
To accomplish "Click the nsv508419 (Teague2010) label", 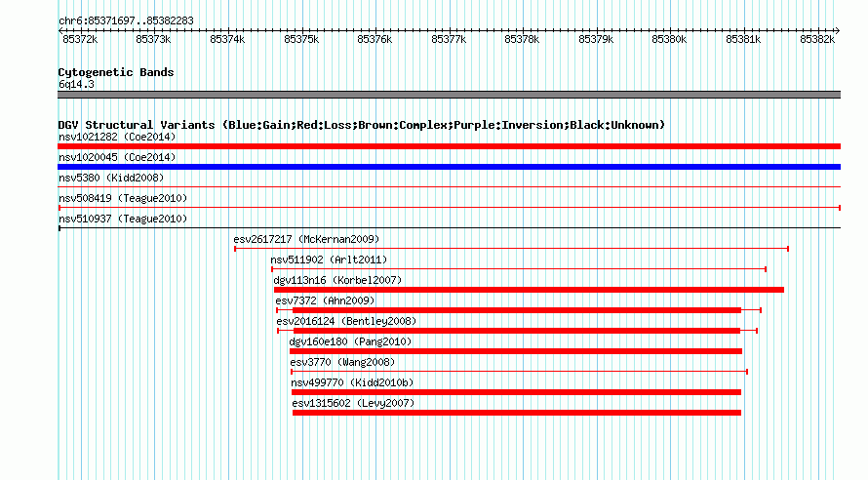I will (x=123, y=198).
